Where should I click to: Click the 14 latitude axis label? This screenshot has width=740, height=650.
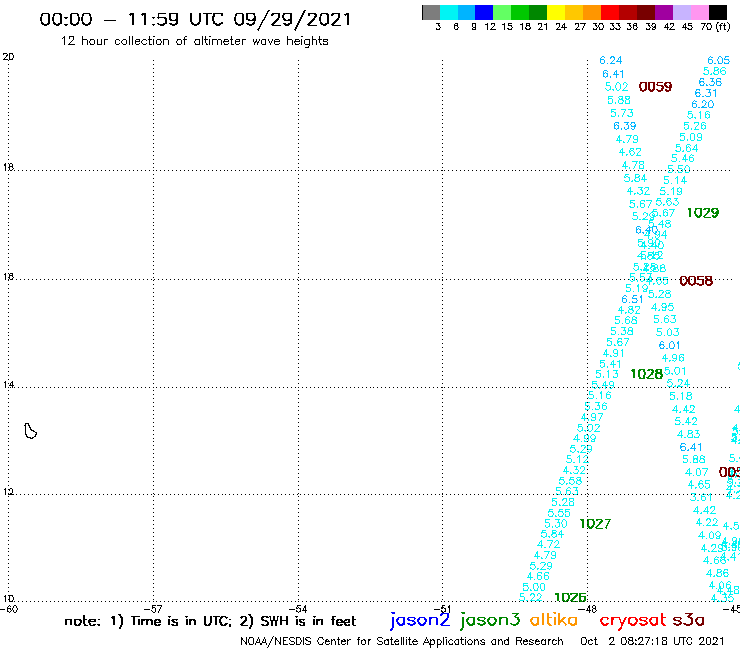pos(8,385)
